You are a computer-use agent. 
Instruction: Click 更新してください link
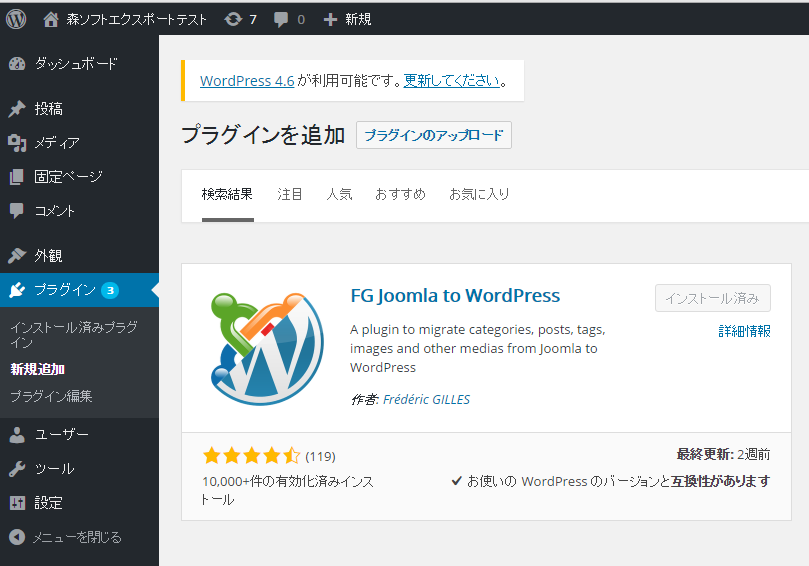451,81
